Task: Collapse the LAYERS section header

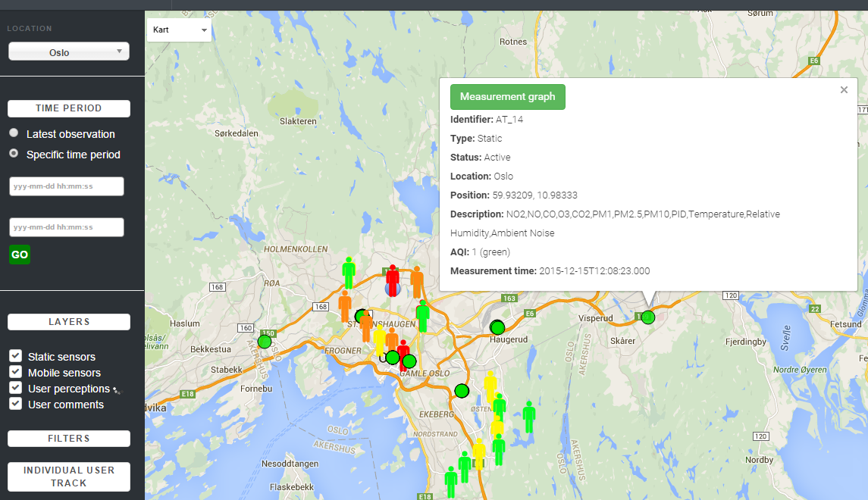Action: click(69, 322)
